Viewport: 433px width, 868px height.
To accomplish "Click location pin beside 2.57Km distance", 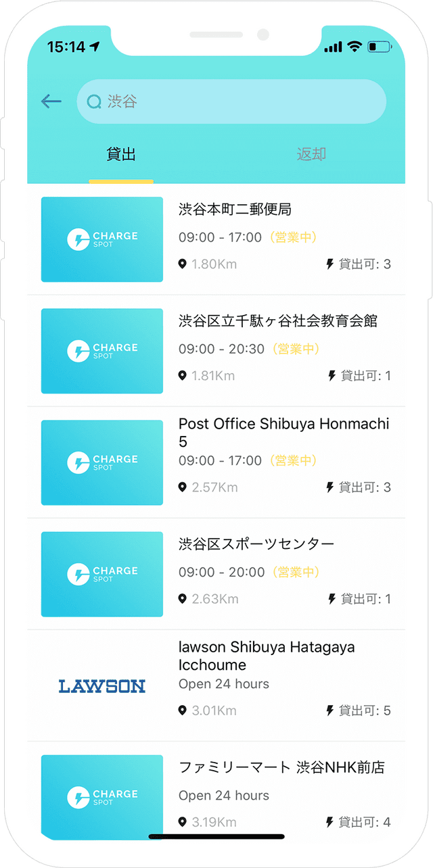I will tap(182, 487).
